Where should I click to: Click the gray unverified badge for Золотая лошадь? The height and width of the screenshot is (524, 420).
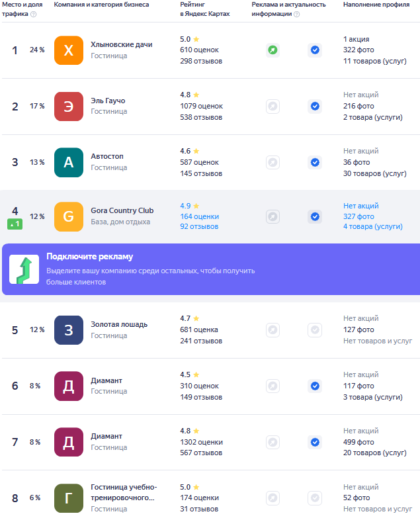click(x=315, y=330)
